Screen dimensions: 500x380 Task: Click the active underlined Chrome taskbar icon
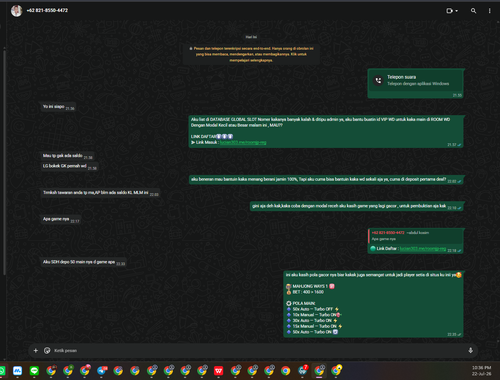[x=319, y=370]
